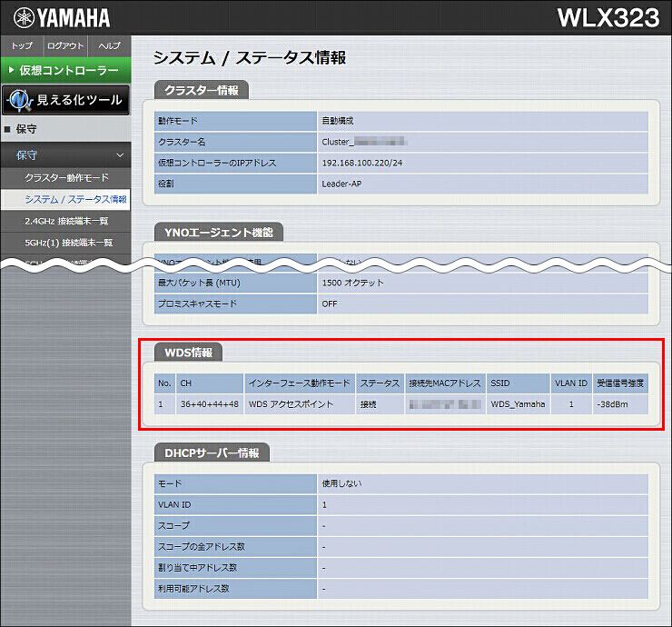The image size is (672, 627).
Task: Click the WDS_Yamaha SSID cell
Action: [x=519, y=404]
